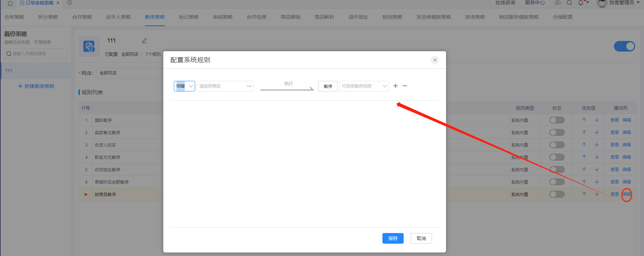644x256 pixels.
Task: Open the 相等 condition dropdown
Action: (x=185, y=86)
